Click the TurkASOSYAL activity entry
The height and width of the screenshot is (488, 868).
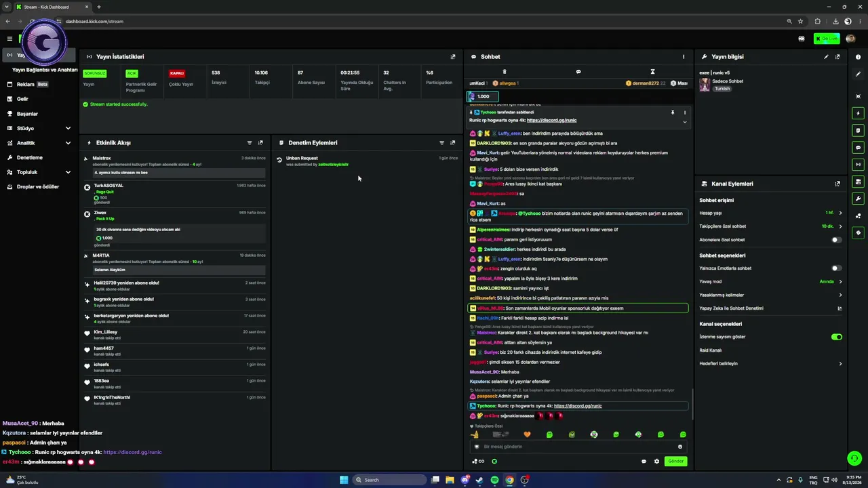point(175,193)
